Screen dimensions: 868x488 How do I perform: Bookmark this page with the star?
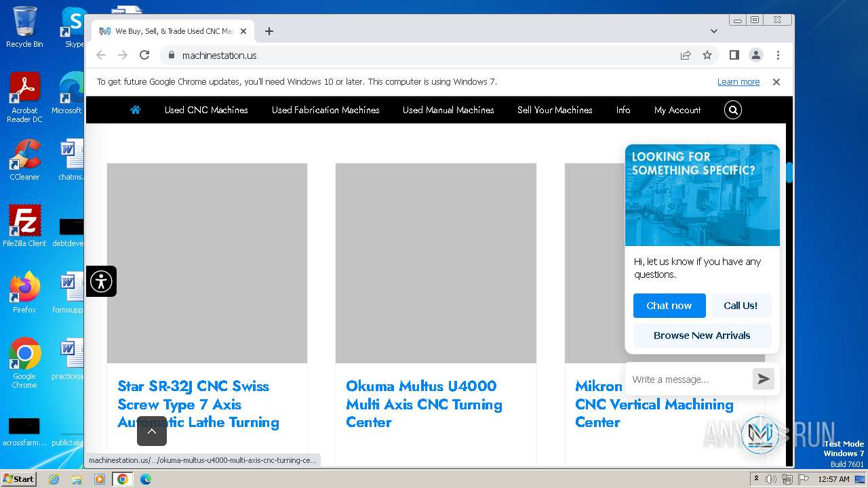click(707, 55)
